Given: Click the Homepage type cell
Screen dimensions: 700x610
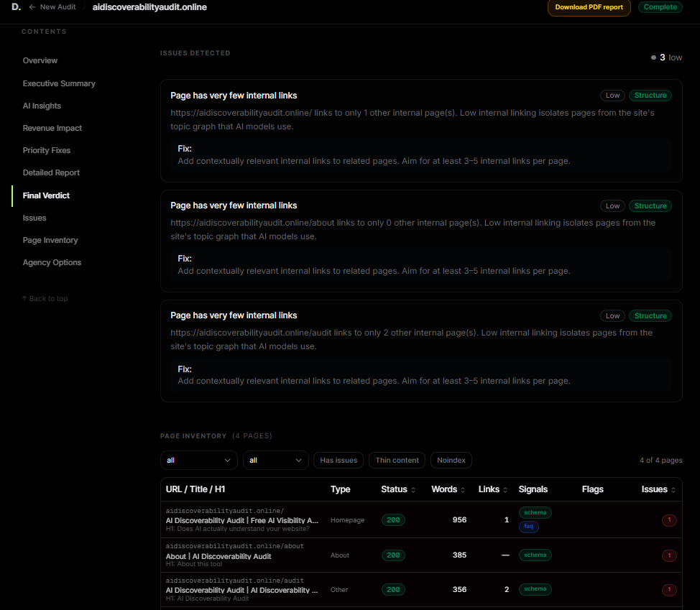Looking at the screenshot, I should (347, 520).
